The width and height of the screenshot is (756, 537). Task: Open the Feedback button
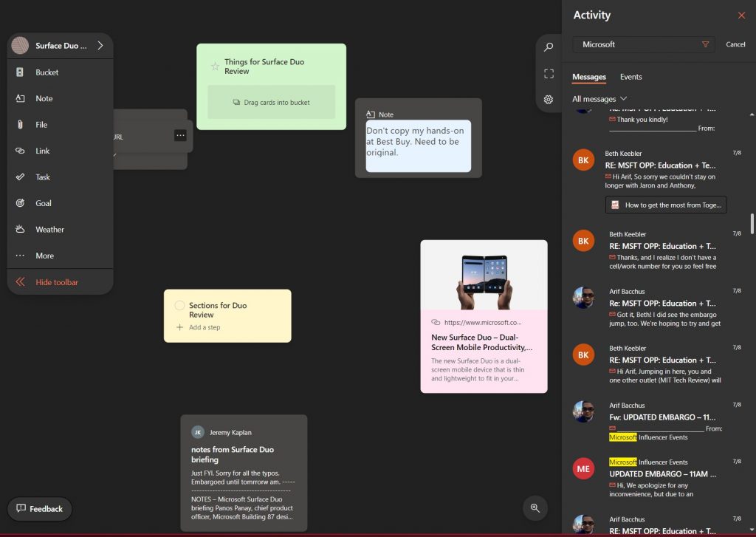40,508
